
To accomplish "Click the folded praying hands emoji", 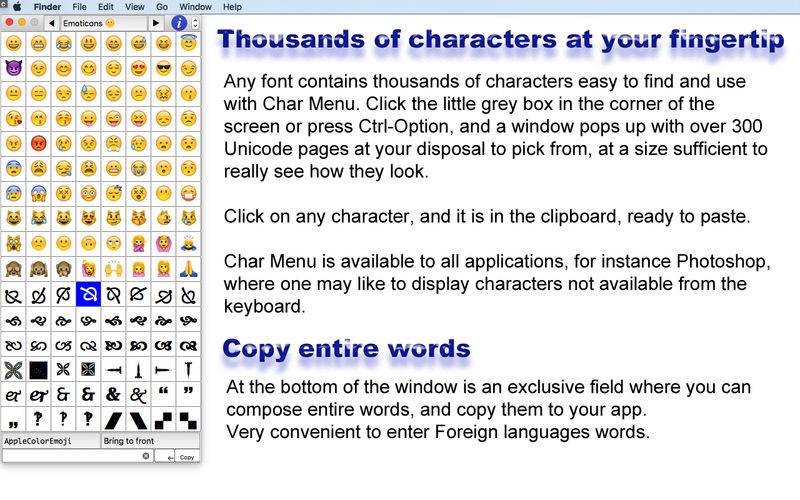I will coord(188,268).
